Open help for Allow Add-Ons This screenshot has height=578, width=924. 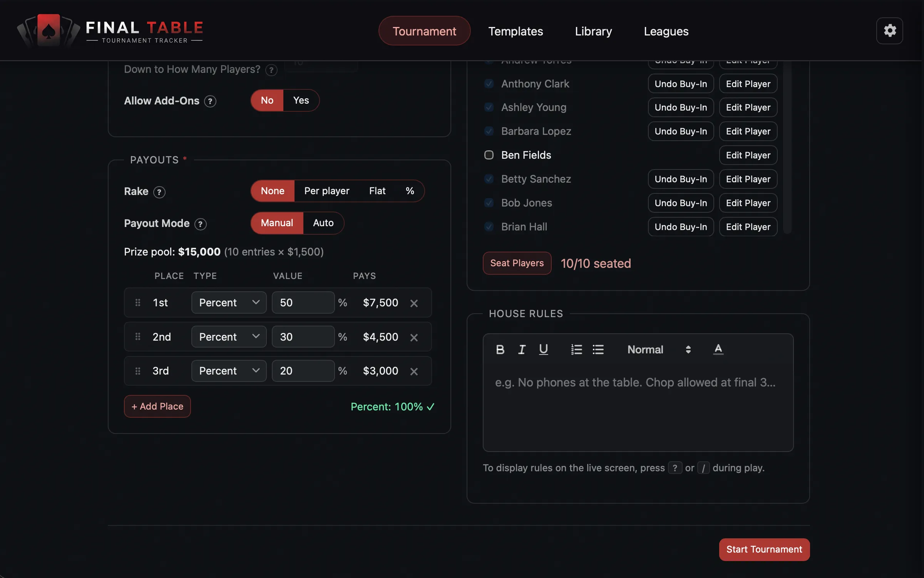pyautogui.click(x=210, y=101)
